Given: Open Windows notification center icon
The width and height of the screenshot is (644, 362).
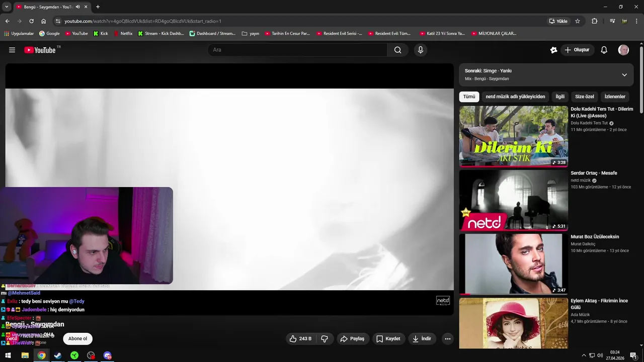Looking at the screenshot, I should click(x=633, y=355).
